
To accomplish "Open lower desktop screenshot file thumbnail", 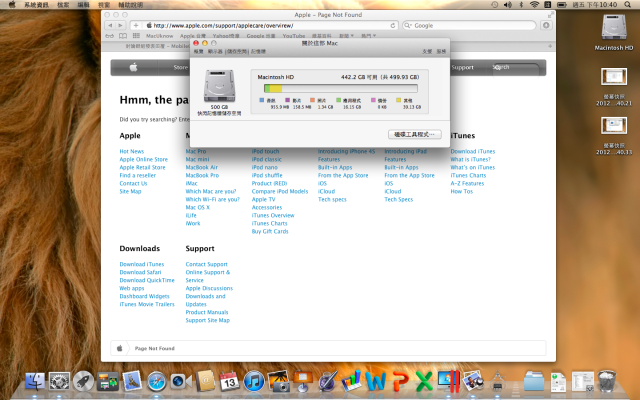I will [x=613, y=125].
